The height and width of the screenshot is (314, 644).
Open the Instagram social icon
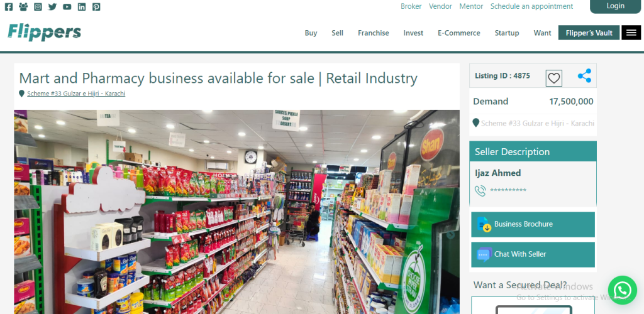coord(38,6)
